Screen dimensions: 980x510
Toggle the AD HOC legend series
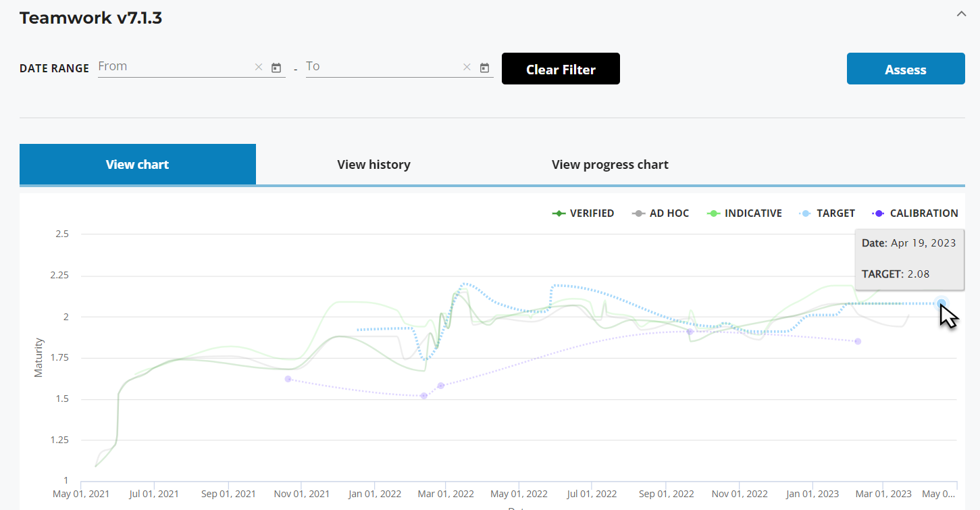point(661,213)
